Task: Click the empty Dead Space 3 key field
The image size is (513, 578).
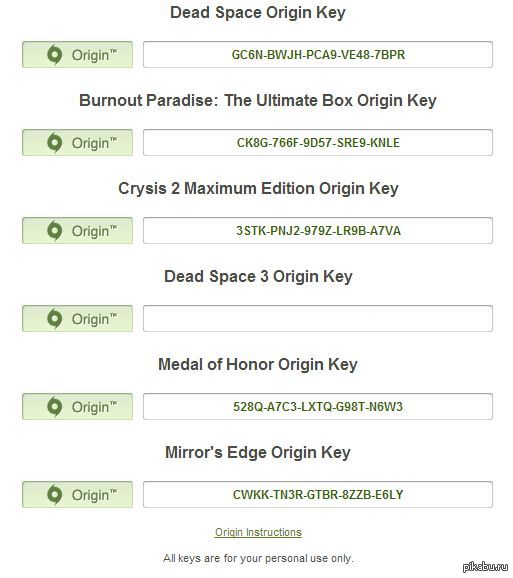Action: click(318, 318)
